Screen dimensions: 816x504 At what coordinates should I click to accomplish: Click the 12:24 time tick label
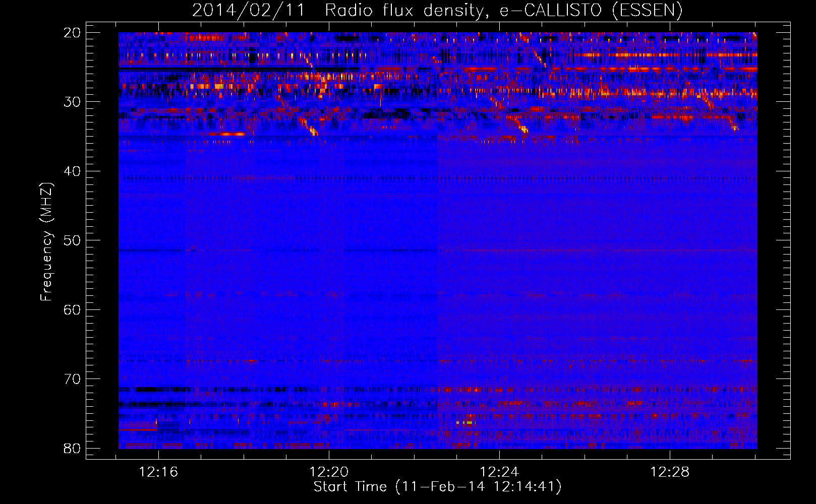click(499, 472)
